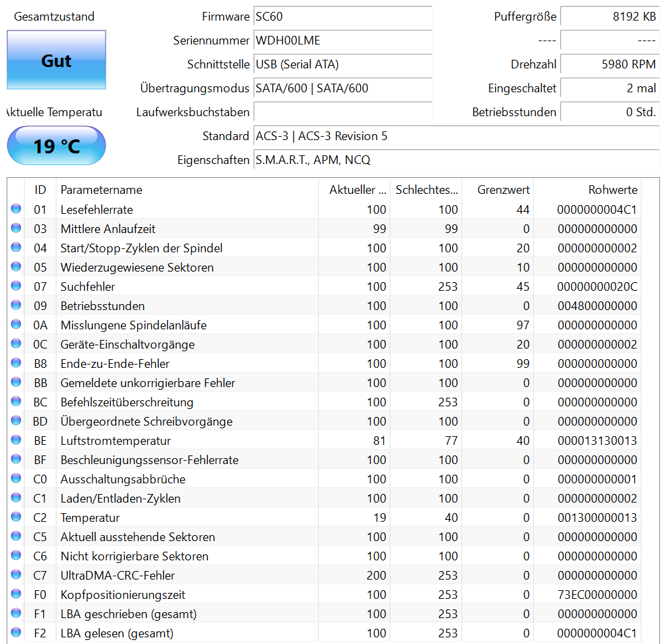Click the Aktueller column header
The width and height of the screenshot is (664, 644).
354,190
